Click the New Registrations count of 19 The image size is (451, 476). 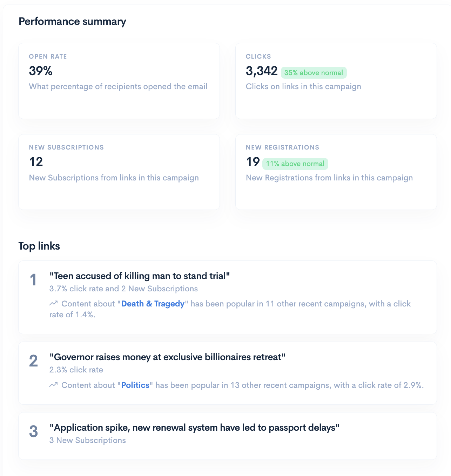tap(253, 162)
